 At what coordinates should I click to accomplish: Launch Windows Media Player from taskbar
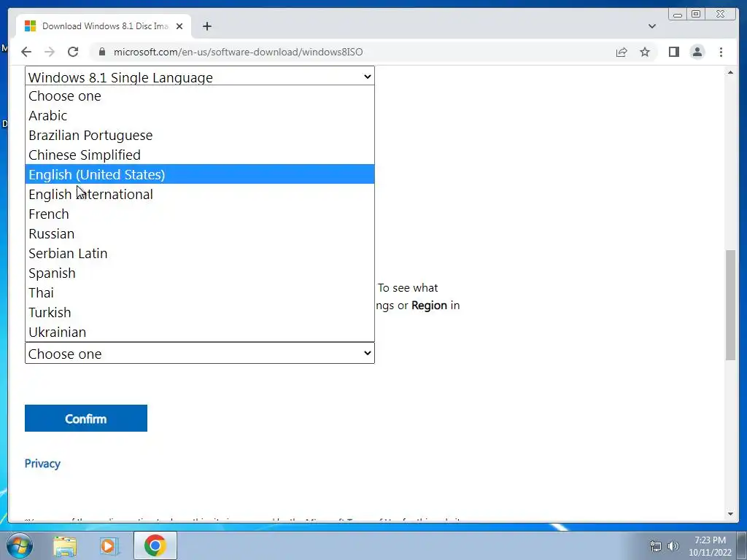pos(109,545)
